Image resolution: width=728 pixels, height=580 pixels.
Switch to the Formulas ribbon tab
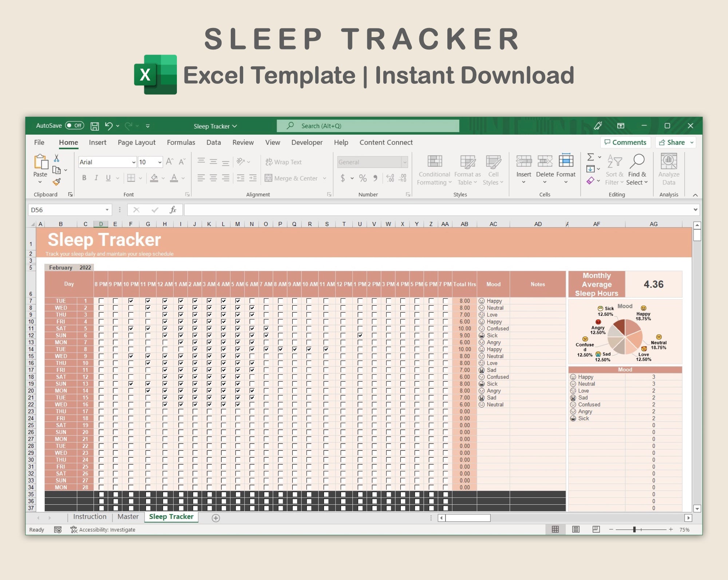coord(181,142)
